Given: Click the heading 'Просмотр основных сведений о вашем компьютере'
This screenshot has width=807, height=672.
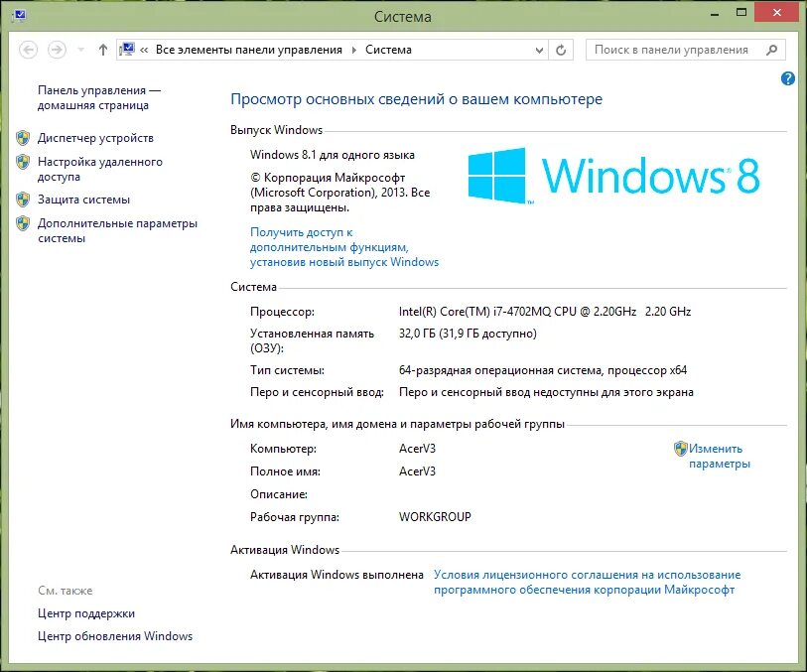Looking at the screenshot, I should pos(416,99).
